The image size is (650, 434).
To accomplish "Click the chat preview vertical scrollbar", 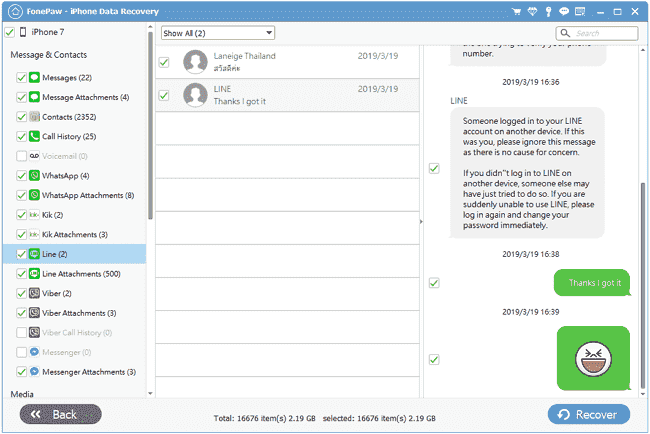I will point(643,286).
